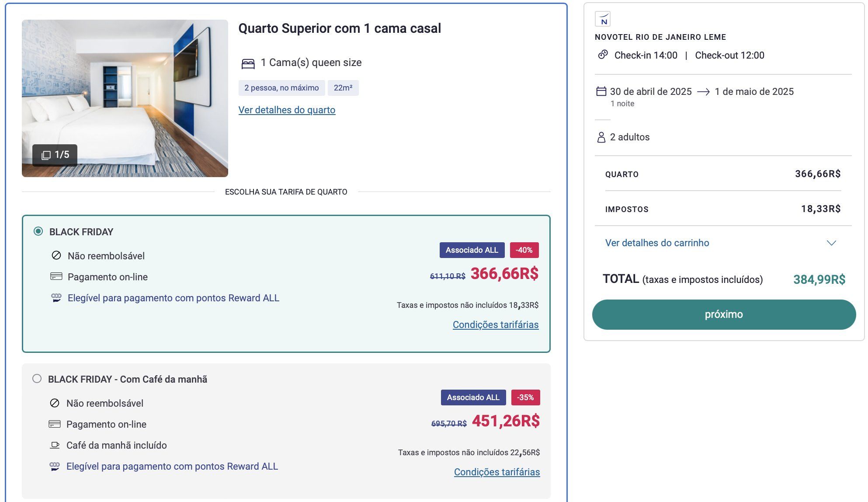Viewport: 868px width, 502px height.
Task: Click the Reward ALL points icon in the first rate
Action: pyautogui.click(x=56, y=298)
